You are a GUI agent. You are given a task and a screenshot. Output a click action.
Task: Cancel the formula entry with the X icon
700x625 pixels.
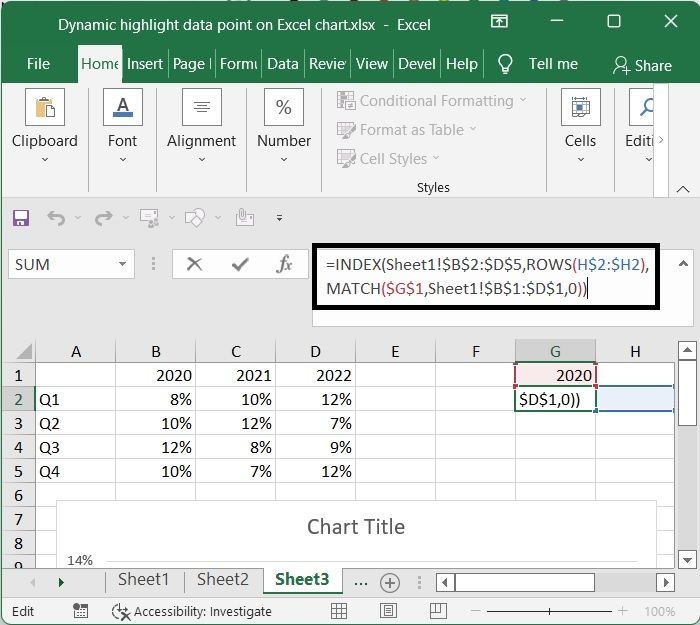pos(194,264)
